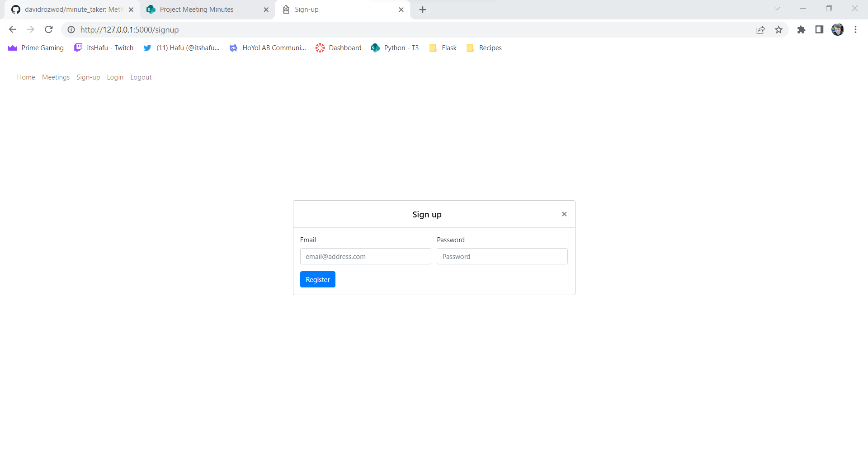Screen dimensions: 868x461
Task: Share this page icon
Action: [761, 29]
